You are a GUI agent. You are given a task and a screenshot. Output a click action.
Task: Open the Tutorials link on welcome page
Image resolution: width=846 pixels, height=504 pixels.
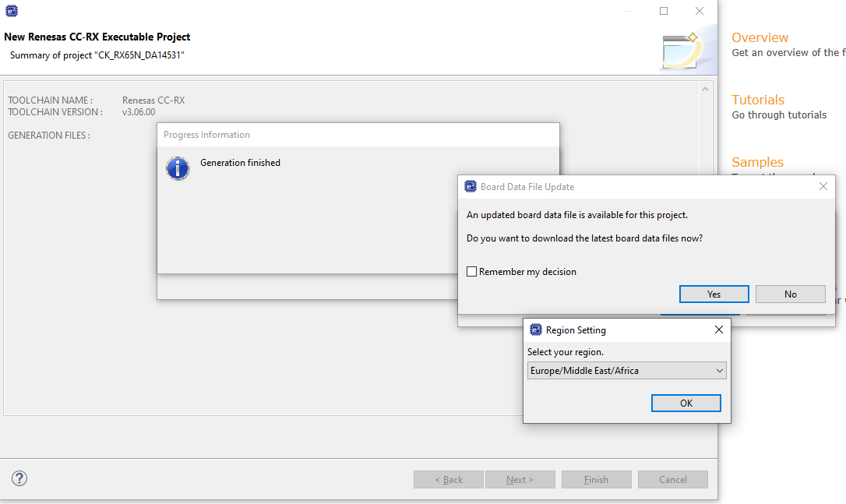[x=757, y=100]
